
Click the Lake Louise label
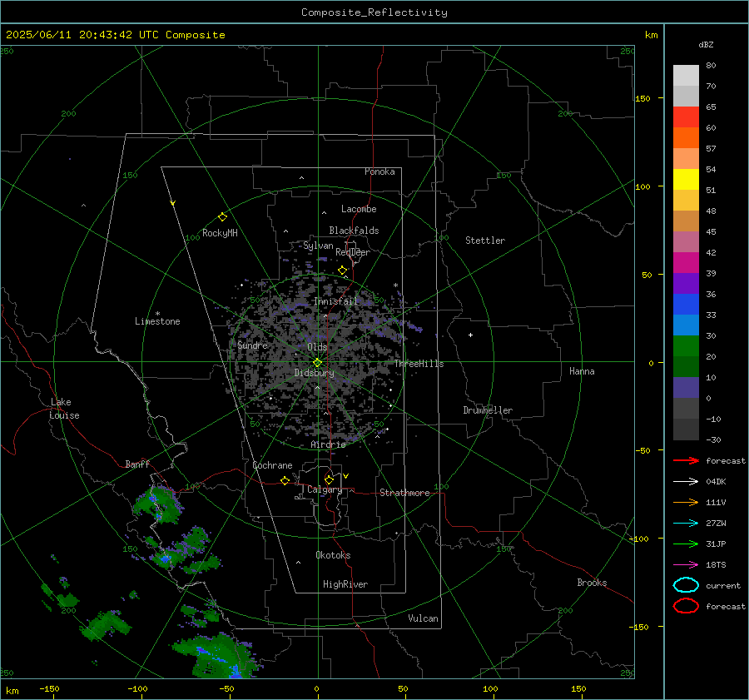click(x=65, y=409)
